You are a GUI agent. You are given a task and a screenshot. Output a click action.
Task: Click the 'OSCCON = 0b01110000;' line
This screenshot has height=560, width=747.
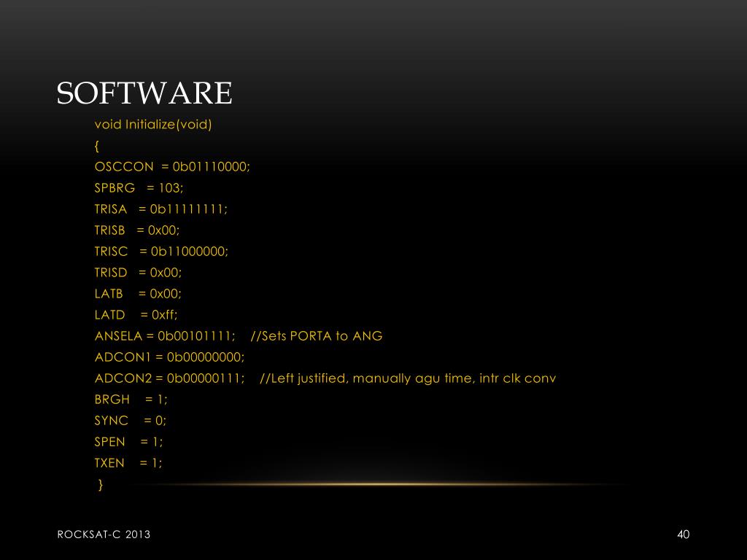[x=172, y=167]
